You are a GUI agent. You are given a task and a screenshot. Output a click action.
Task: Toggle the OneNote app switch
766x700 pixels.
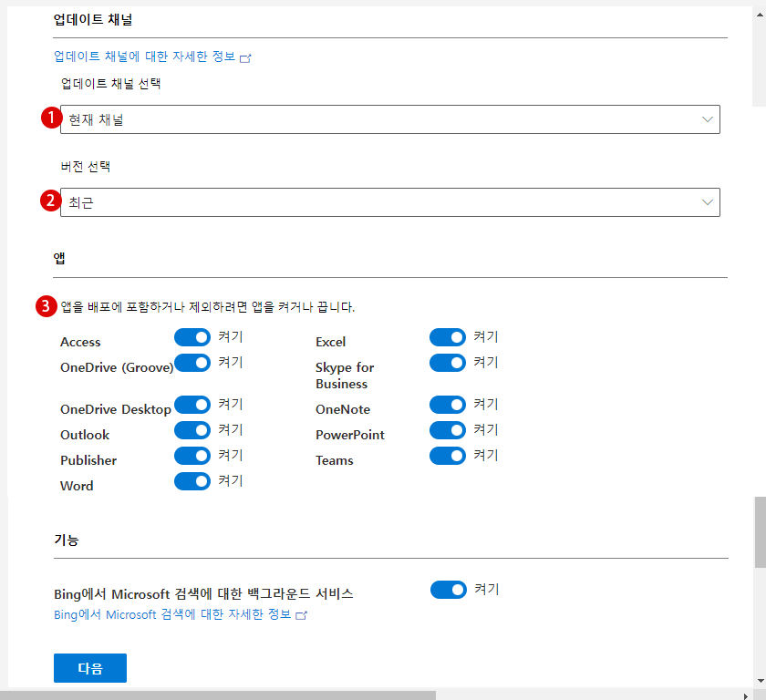coord(448,405)
